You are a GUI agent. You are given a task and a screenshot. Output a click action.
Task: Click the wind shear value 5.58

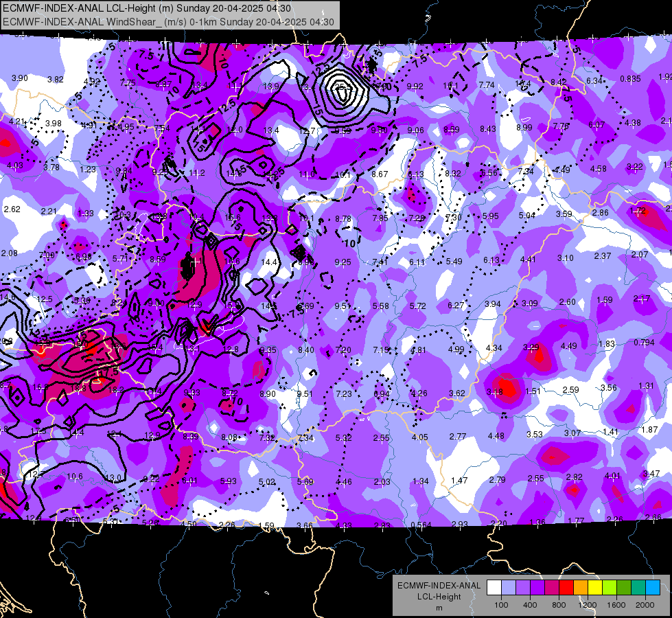click(380, 306)
